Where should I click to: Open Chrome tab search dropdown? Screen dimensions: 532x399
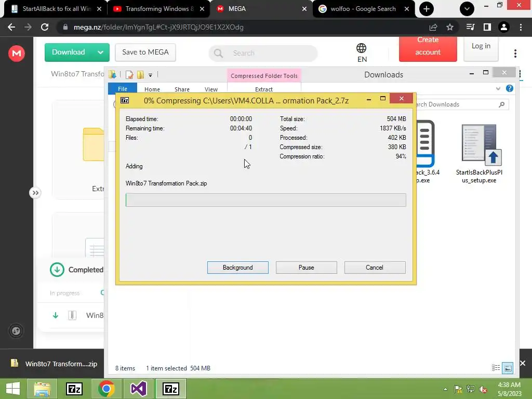(x=467, y=9)
